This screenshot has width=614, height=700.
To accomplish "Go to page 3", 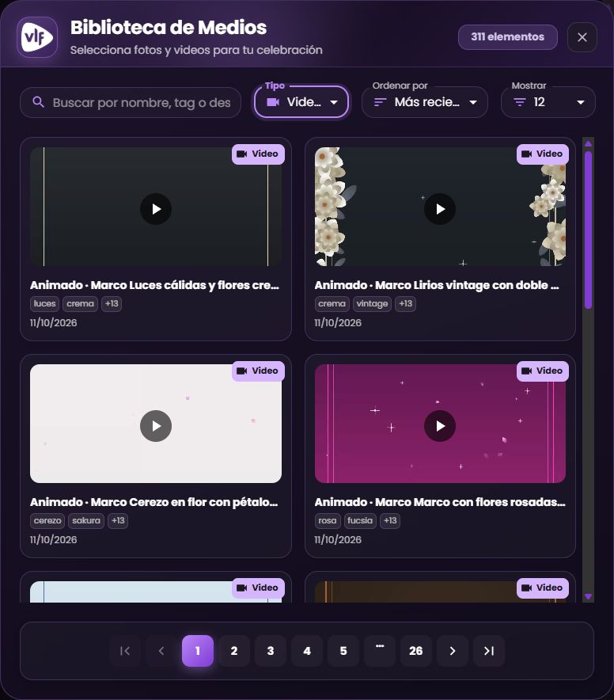I will click(x=271, y=651).
